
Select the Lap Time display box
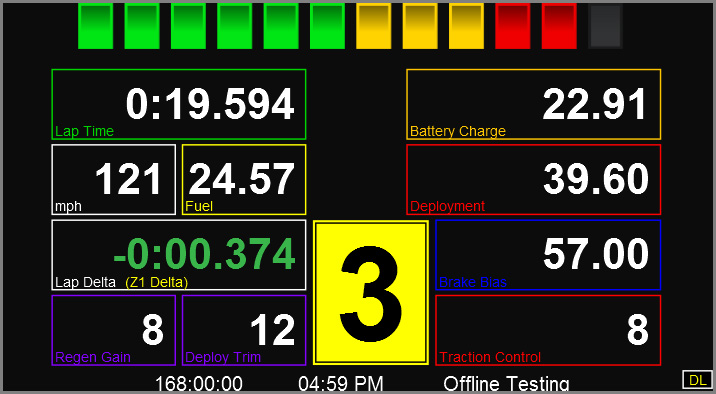179,104
